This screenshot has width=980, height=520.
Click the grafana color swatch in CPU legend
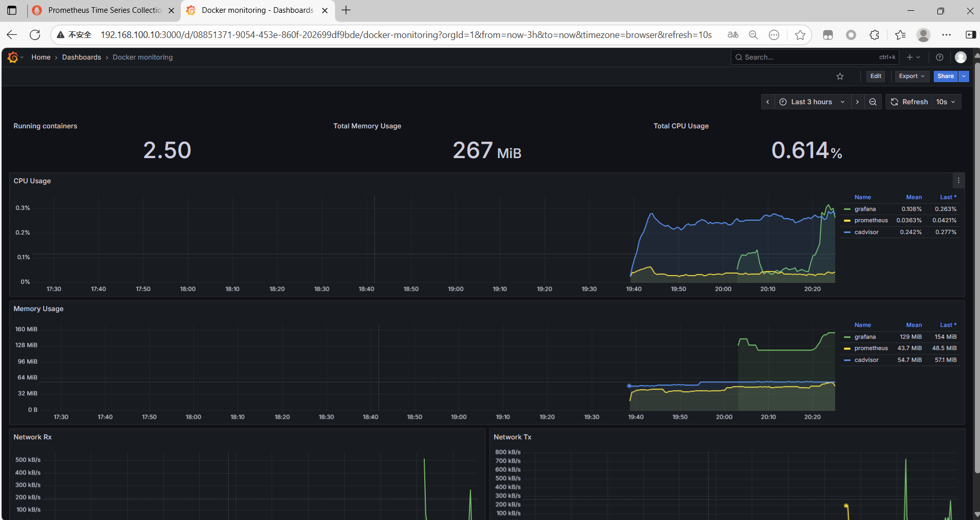(847, 209)
